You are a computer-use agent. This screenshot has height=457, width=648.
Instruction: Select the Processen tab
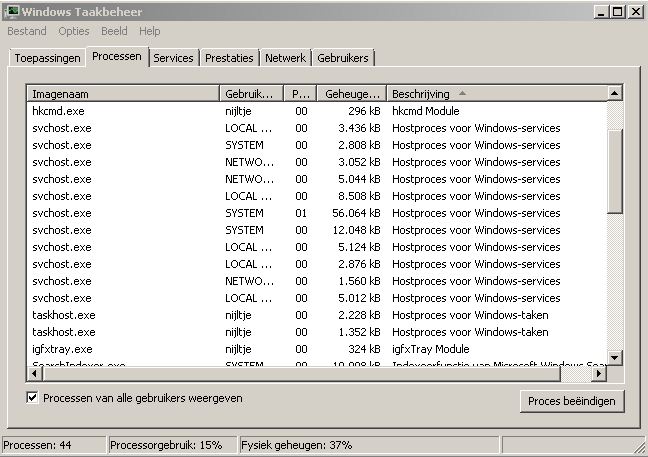pos(117,56)
